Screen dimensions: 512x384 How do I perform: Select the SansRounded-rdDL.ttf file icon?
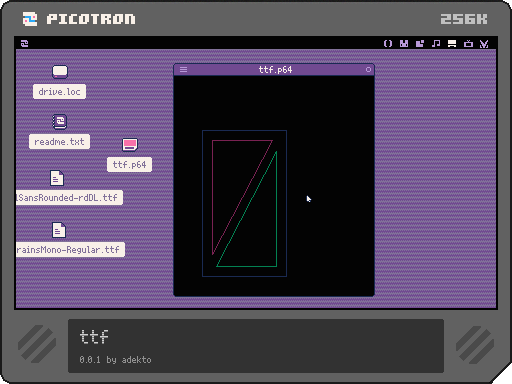57,178
